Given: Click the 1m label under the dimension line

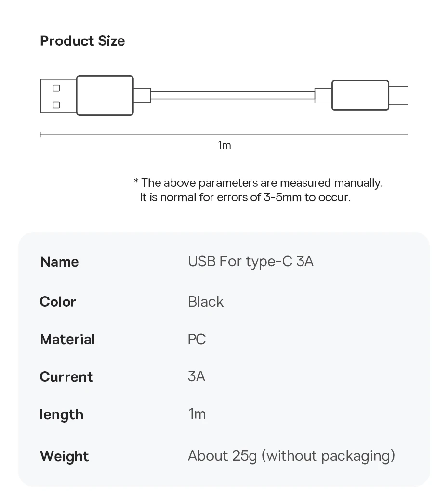Looking at the screenshot, I should coord(224,145).
